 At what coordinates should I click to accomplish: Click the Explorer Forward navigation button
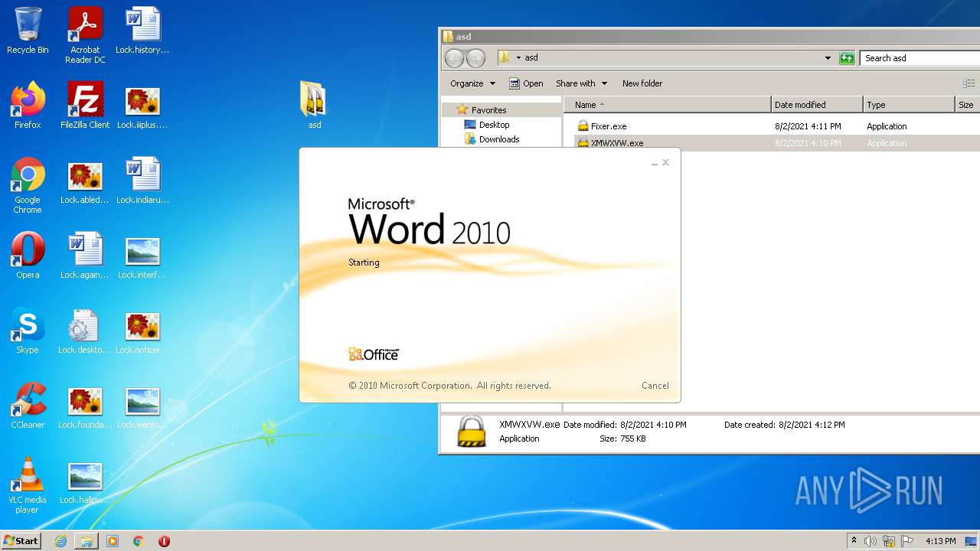(x=475, y=58)
